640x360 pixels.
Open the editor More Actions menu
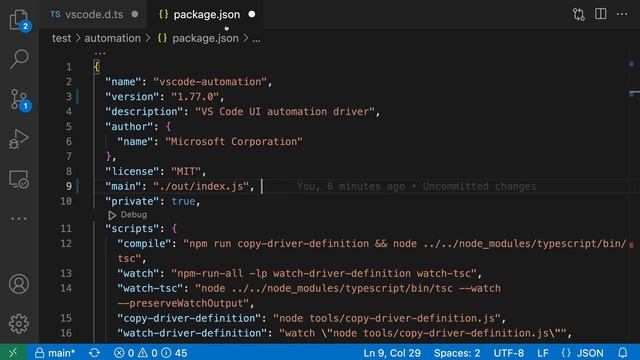[x=622, y=14]
